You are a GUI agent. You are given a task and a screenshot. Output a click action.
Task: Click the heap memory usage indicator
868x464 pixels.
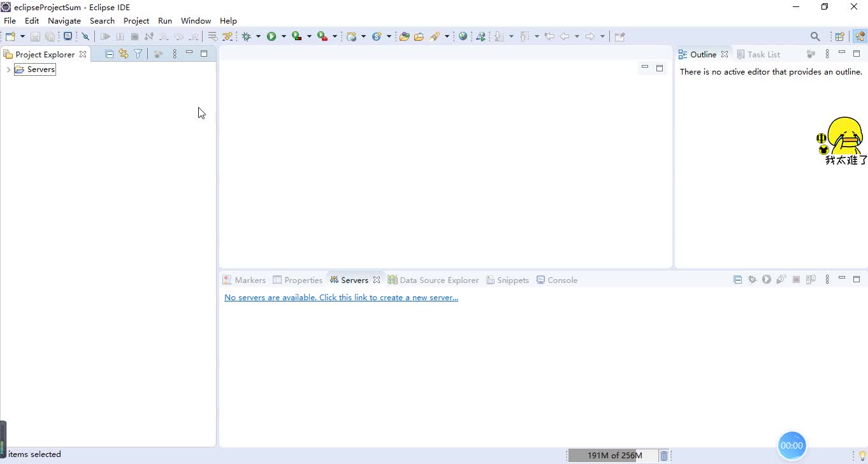(x=614, y=455)
